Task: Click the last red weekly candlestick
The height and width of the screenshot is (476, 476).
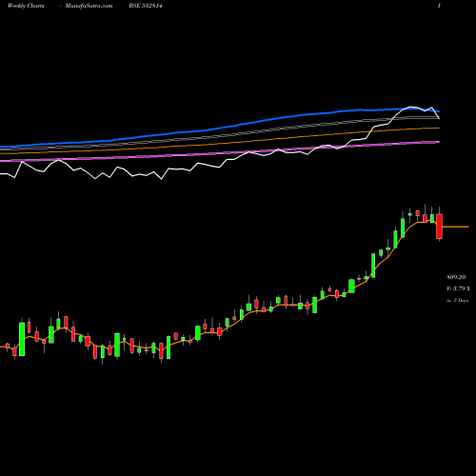Action: 439,227
